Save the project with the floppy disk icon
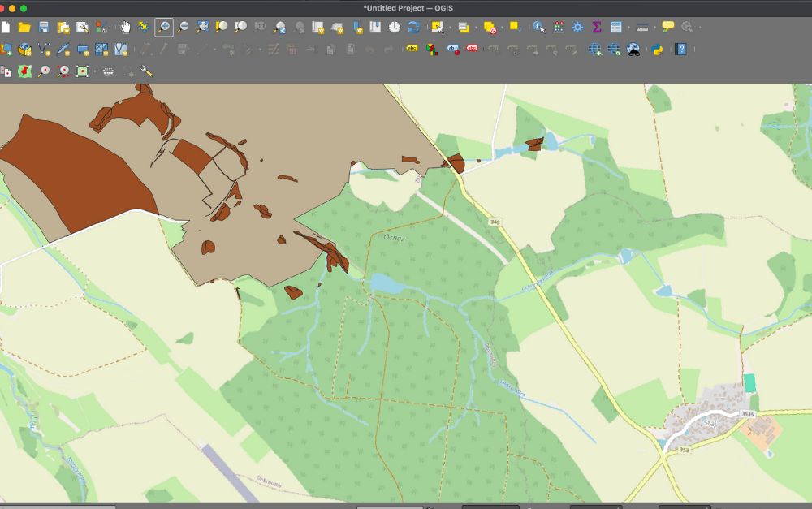Viewport: 812px width, 509px height. pos(44,28)
